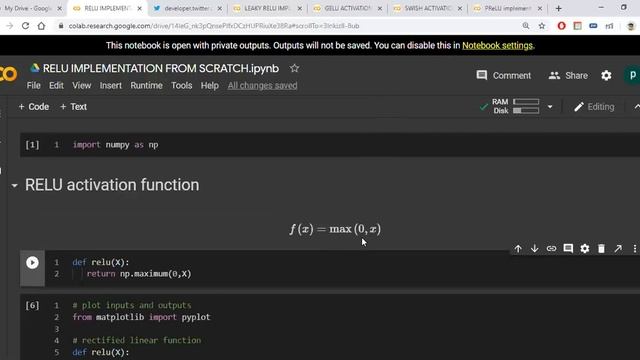Viewport: 640px width, 360px height.
Task: Select the import numpy cell
Action: coord(330,145)
